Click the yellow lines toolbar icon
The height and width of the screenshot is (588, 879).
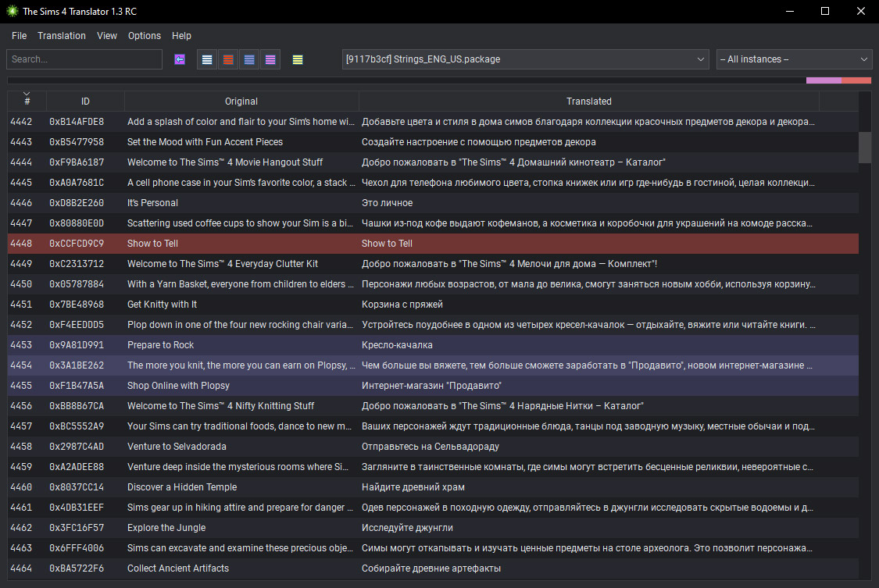(x=298, y=59)
